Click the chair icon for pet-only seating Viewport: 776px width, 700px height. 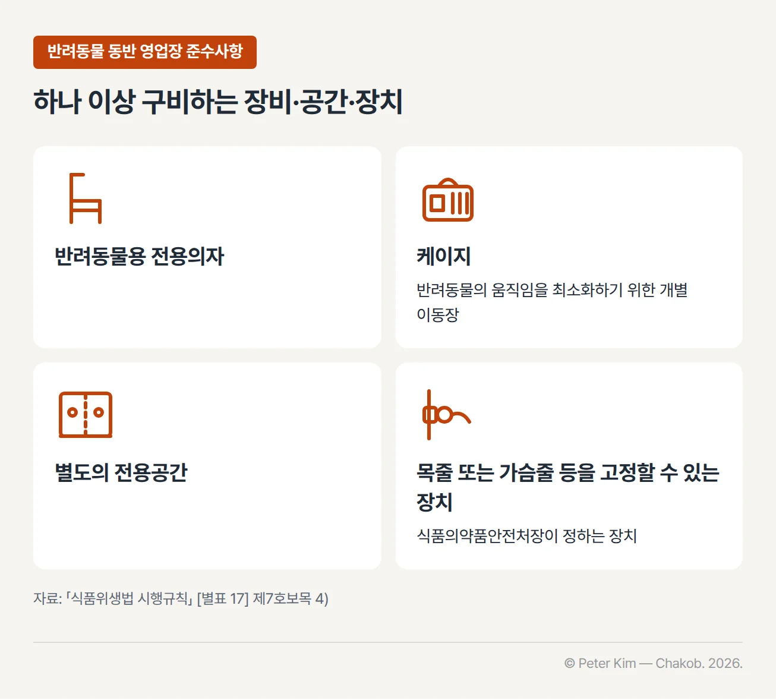(x=86, y=198)
